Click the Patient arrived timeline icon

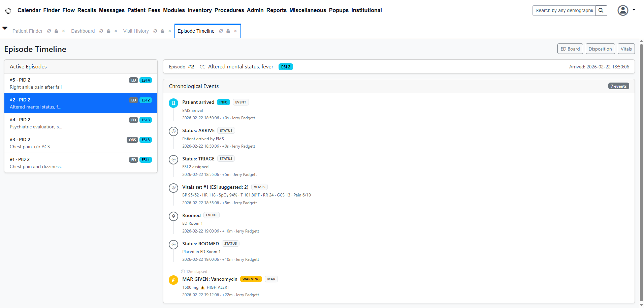tap(173, 103)
